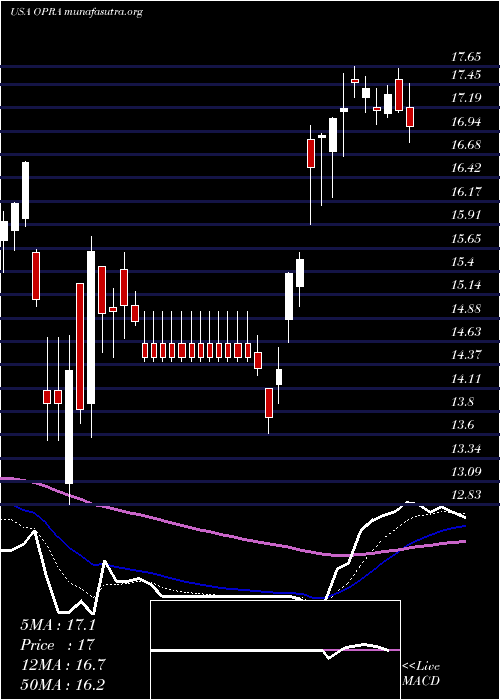Click the 13.6 price axis label

(x=462, y=425)
